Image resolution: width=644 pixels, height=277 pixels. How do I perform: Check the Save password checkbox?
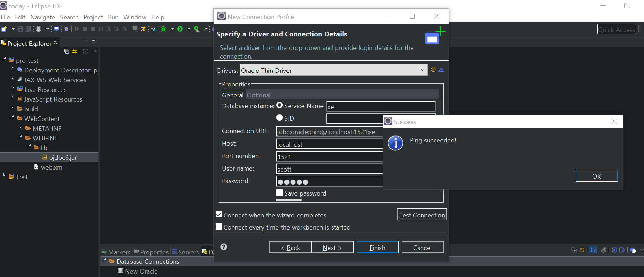tap(280, 192)
